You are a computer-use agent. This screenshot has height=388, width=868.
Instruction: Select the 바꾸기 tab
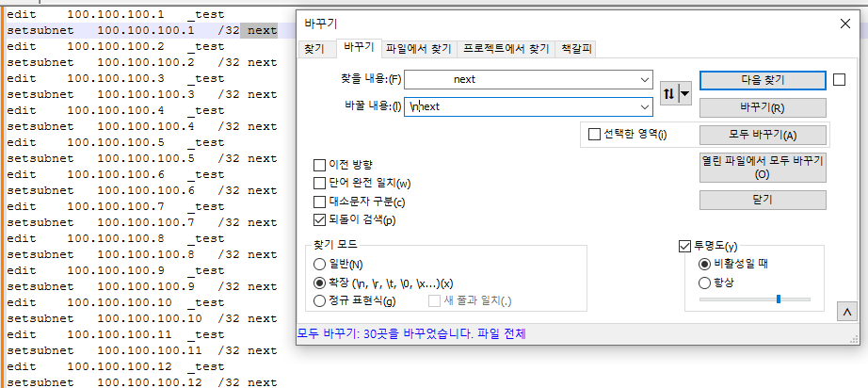(359, 48)
